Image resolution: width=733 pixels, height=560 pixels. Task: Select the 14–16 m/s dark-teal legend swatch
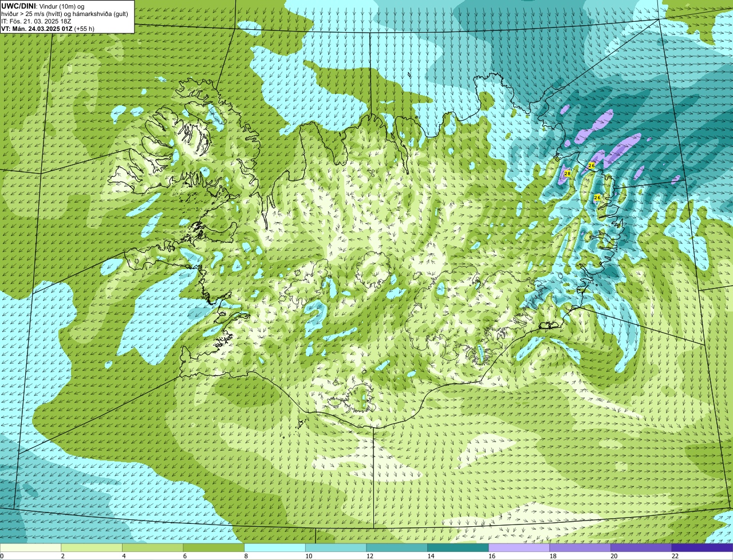pyautogui.click(x=458, y=548)
